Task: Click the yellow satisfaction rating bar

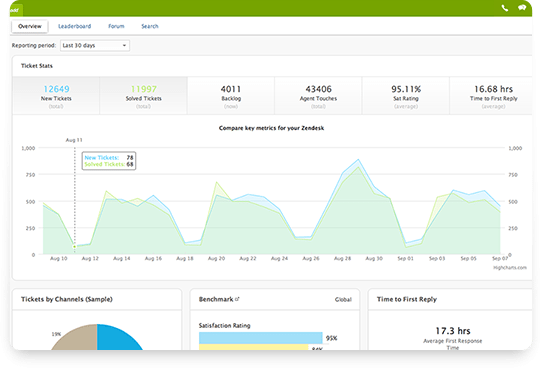Action: coord(253,347)
